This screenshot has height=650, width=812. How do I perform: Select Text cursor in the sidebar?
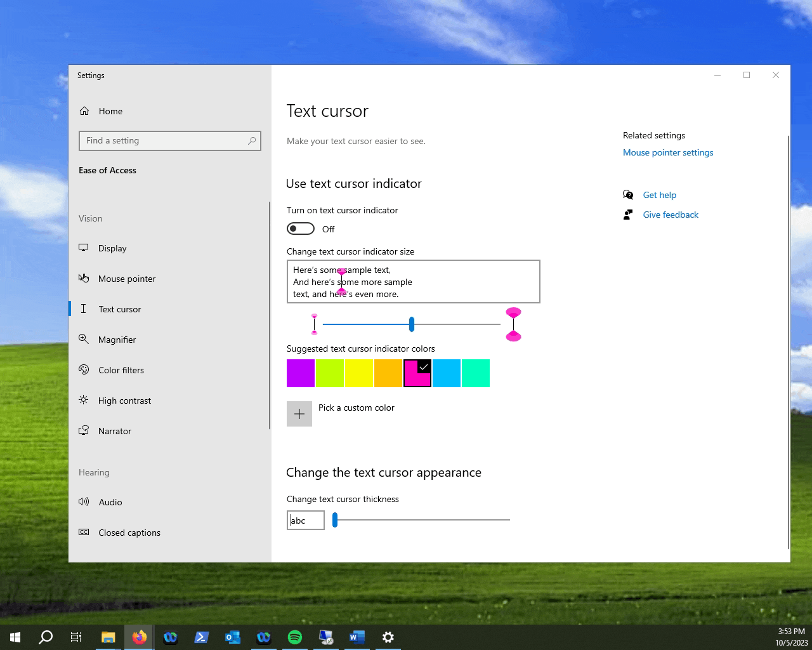119,309
